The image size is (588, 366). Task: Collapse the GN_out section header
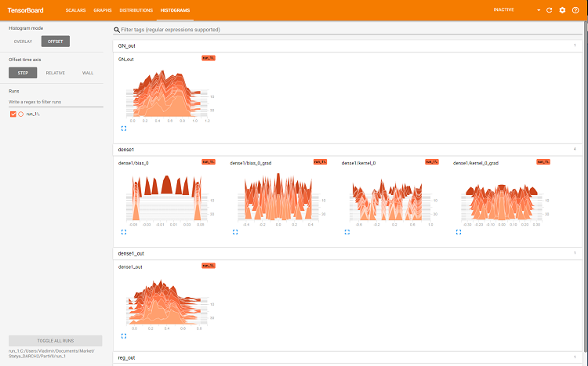point(347,45)
